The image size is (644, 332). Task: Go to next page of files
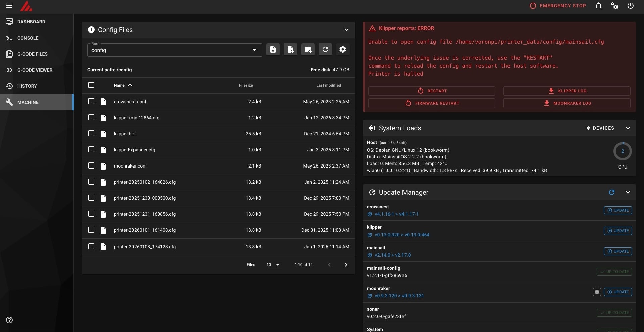coord(346,265)
